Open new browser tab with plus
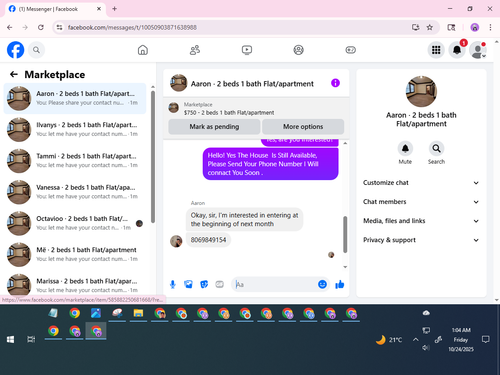 pyautogui.click(x=114, y=9)
